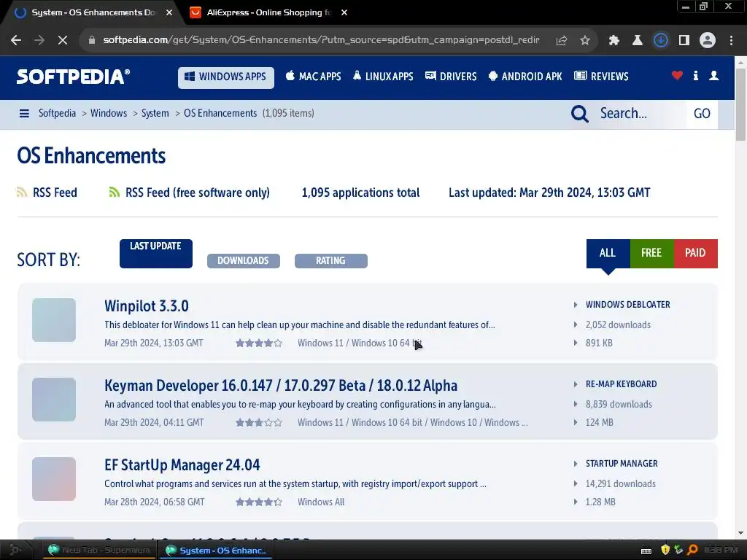This screenshot has width=747, height=560.
Task: Click the OS Enhancements breadcrumb link
Action: (x=220, y=113)
